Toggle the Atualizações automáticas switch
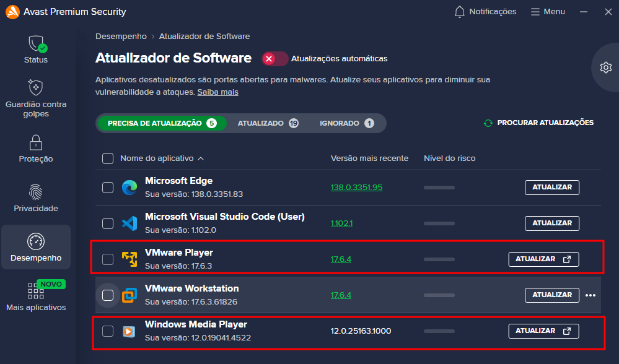Screen dimensions: 619x364 pyautogui.click(x=274, y=59)
